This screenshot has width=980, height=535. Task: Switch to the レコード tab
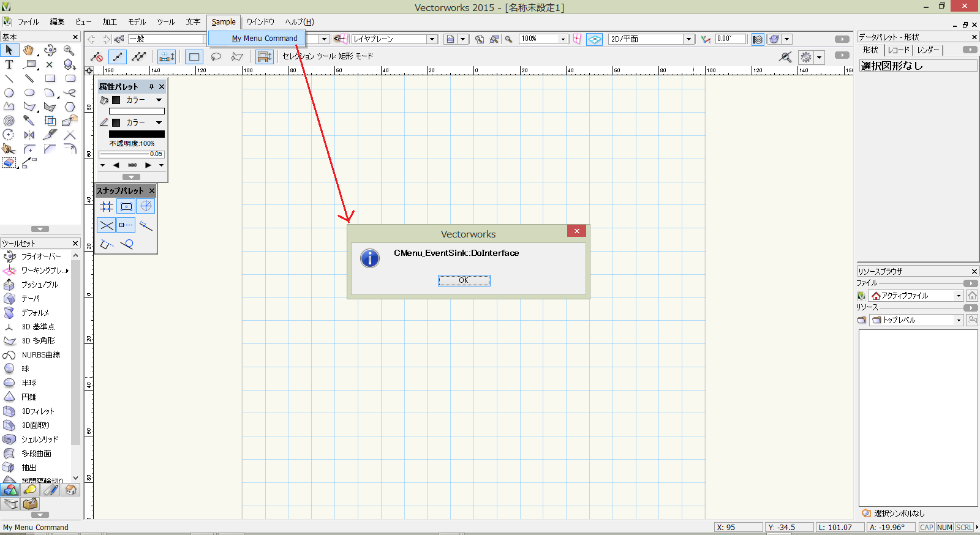[x=899, y=50]
